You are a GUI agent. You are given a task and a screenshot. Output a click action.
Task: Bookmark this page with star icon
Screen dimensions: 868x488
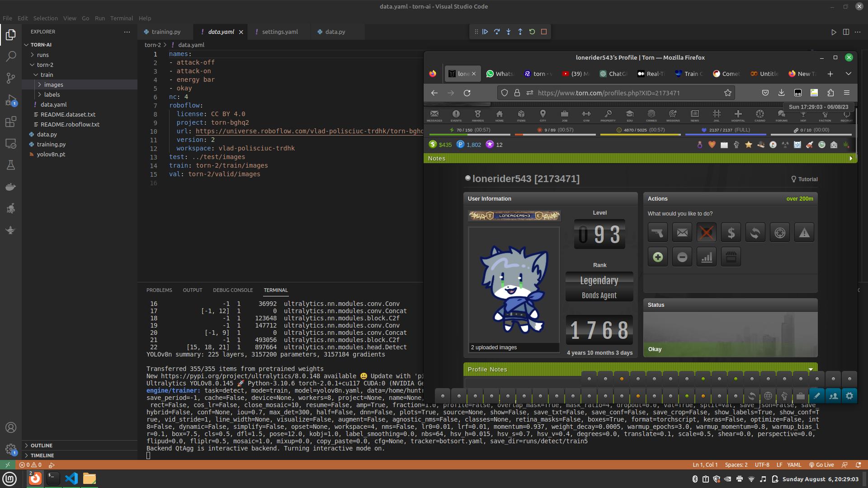(728, 93)
